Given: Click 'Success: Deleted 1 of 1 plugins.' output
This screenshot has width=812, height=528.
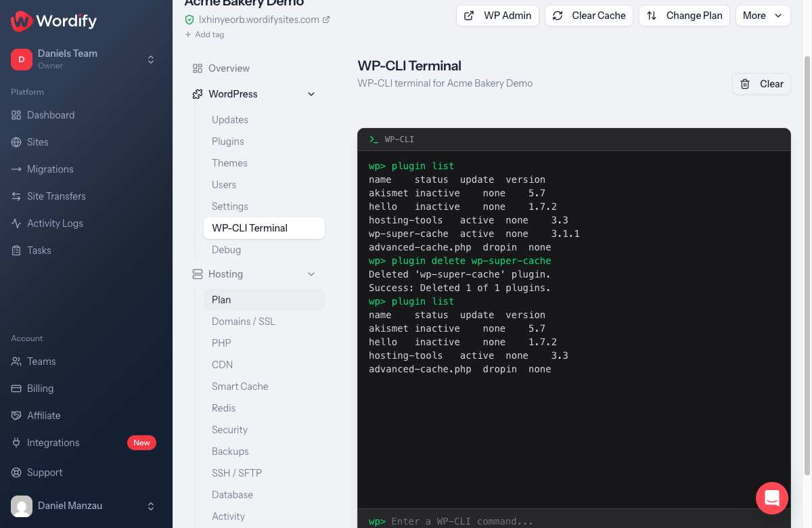Looking at the screenshot, I should (459, 288).
